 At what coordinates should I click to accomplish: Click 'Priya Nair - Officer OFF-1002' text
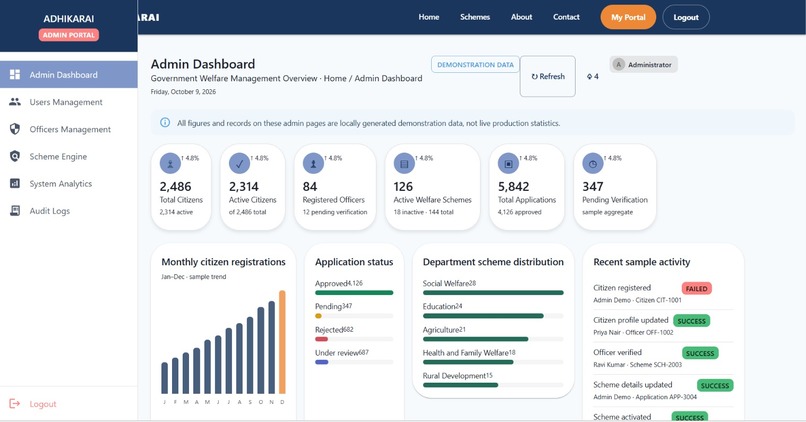click(633, 333)
